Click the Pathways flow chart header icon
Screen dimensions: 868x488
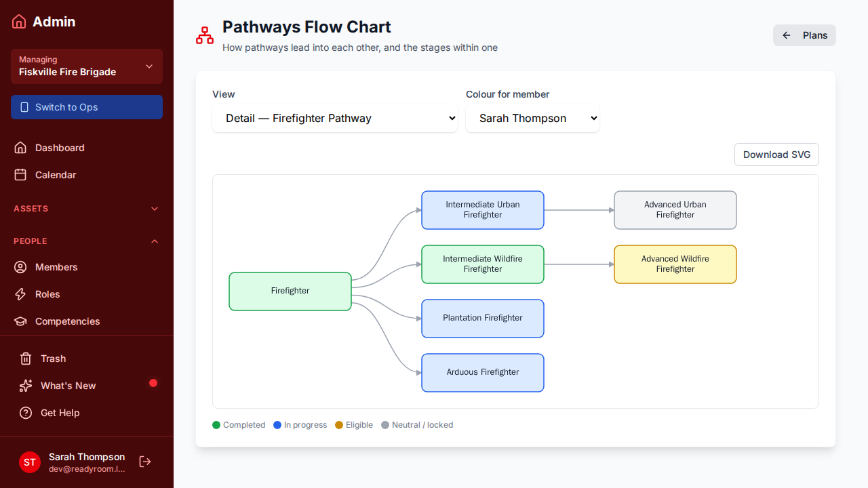coord(205,35)
